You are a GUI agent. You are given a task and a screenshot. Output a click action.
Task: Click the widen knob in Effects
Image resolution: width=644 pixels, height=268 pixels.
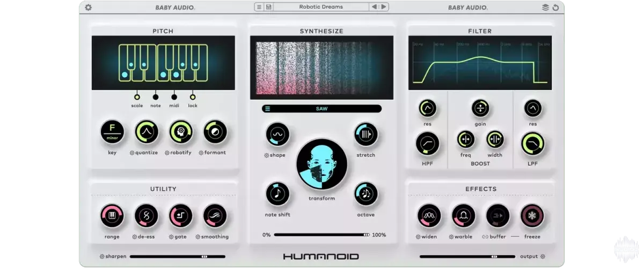[429, 216]
